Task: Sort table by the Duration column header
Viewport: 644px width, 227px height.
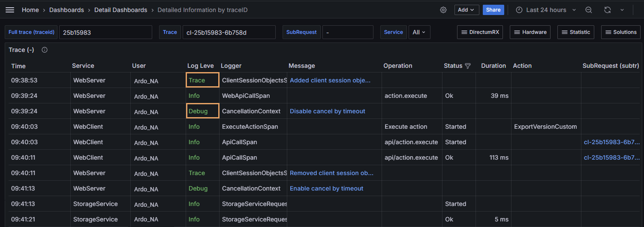Action: pos(493,66)
